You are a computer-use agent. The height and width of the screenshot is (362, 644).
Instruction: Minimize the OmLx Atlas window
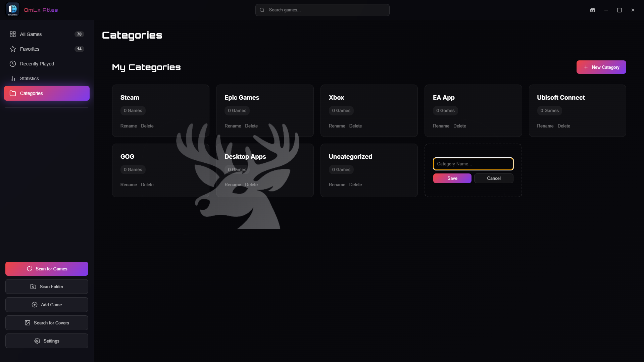606,10
